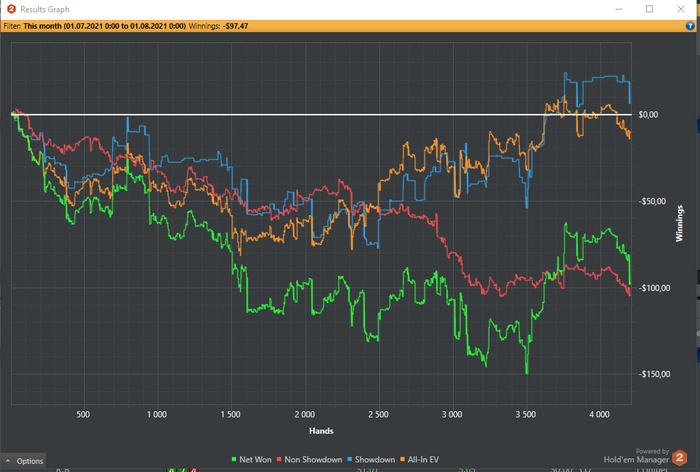Click the blue Showdown color swatch
The width and height of the screenshot is (700, 472).
pyautogui.click(x=350, y=459)
